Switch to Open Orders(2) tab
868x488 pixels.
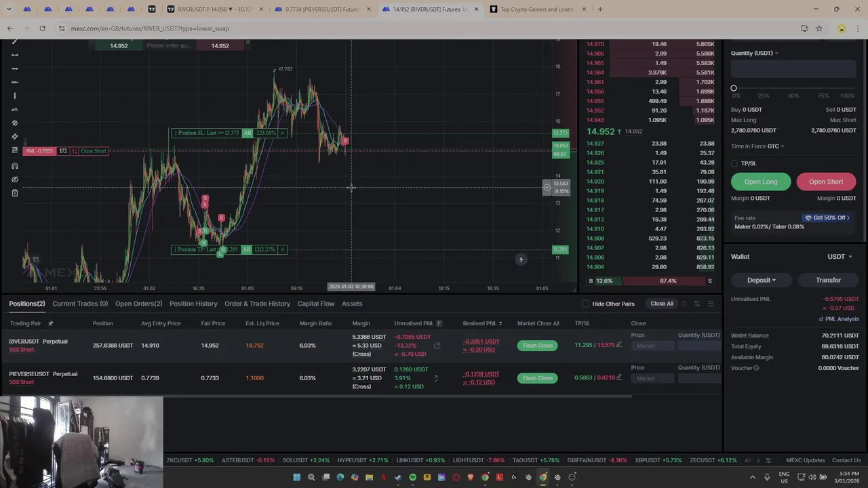(x=138, y=304)
